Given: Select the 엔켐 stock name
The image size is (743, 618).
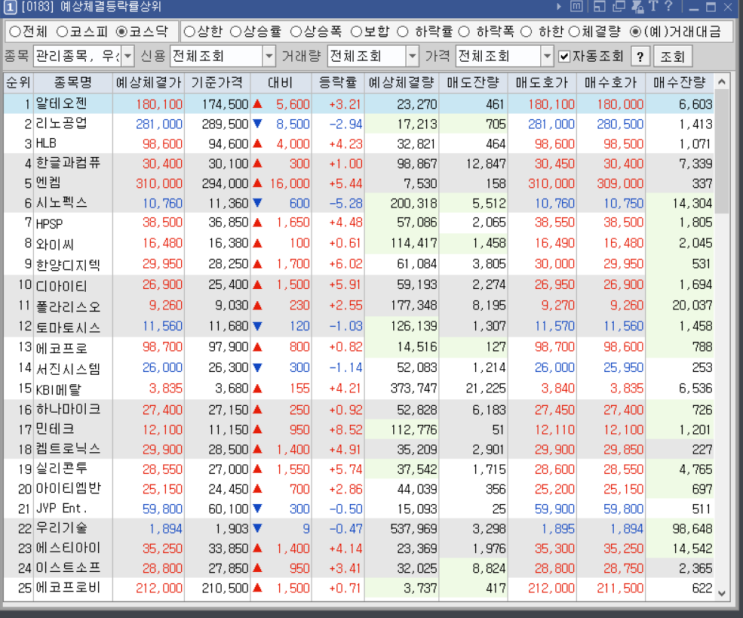Looking at the screenshot, I should (48, 183).
